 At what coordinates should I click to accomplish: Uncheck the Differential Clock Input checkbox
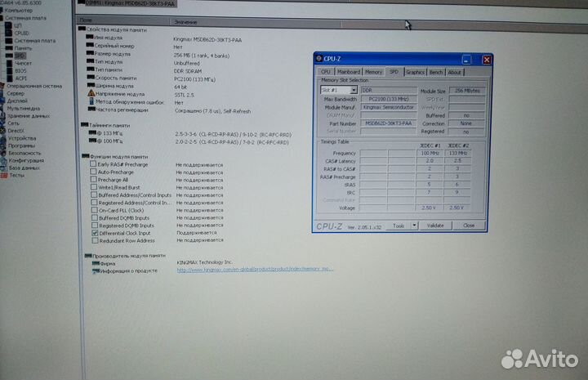(x=95, y=233)
